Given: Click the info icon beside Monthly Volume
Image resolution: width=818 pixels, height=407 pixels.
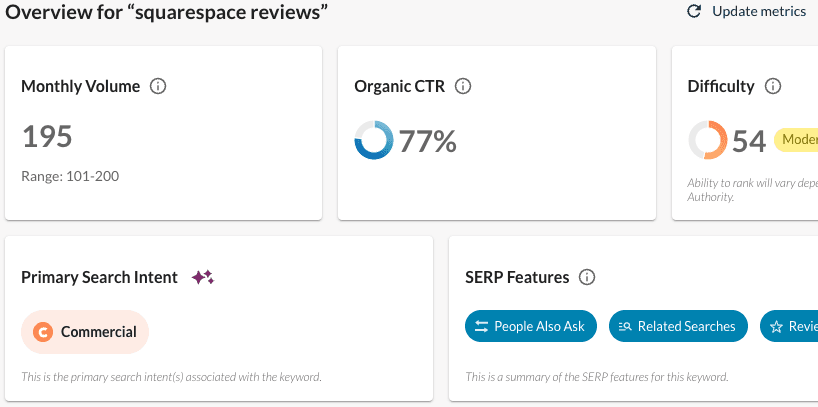Looking at the screenshot, I should pyautogui.click(x=158, y=86).
